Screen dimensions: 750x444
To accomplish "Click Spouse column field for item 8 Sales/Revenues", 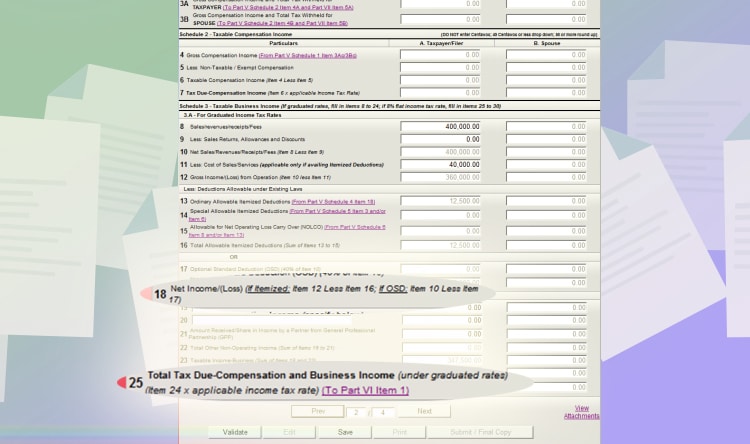I will 546,127.
